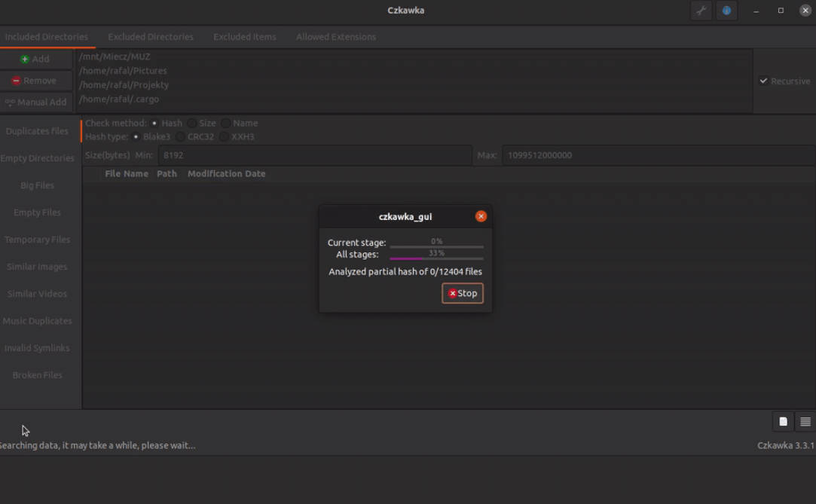The width and height of the screenshot is (816, 504).
Task: Open the Similar Images tool
Action: pyautogui.click(x=37, y=267)
